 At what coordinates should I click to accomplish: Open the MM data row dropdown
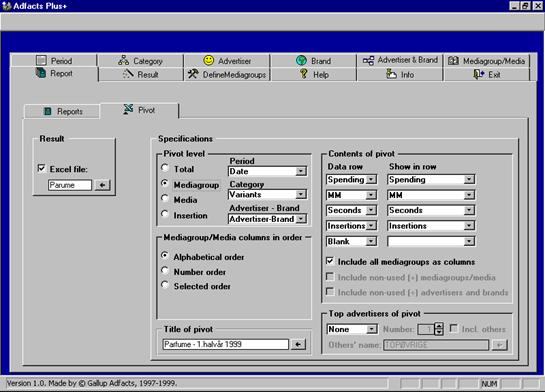[x=371, y=195]
